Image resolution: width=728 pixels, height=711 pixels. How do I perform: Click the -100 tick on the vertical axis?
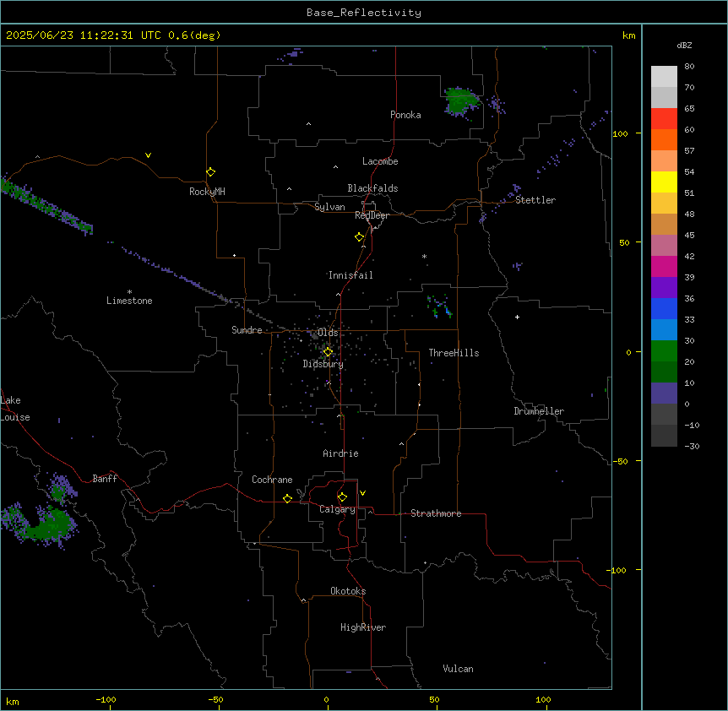pos(618,570)
